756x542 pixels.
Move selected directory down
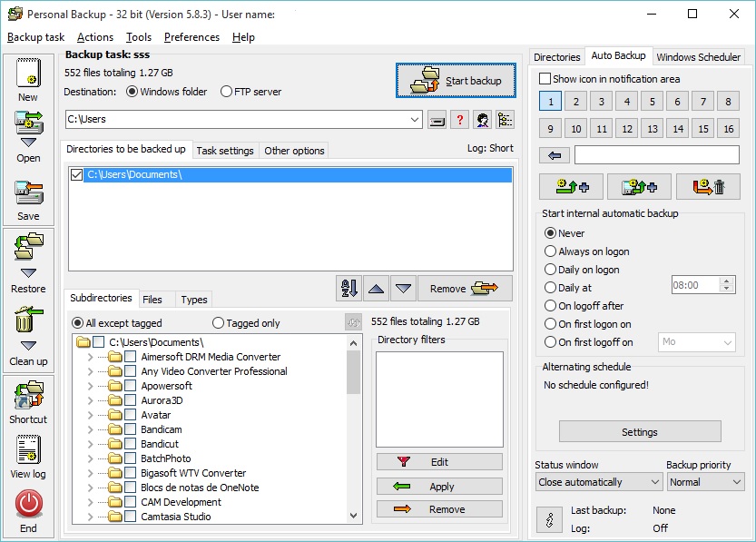click(403, 289)
